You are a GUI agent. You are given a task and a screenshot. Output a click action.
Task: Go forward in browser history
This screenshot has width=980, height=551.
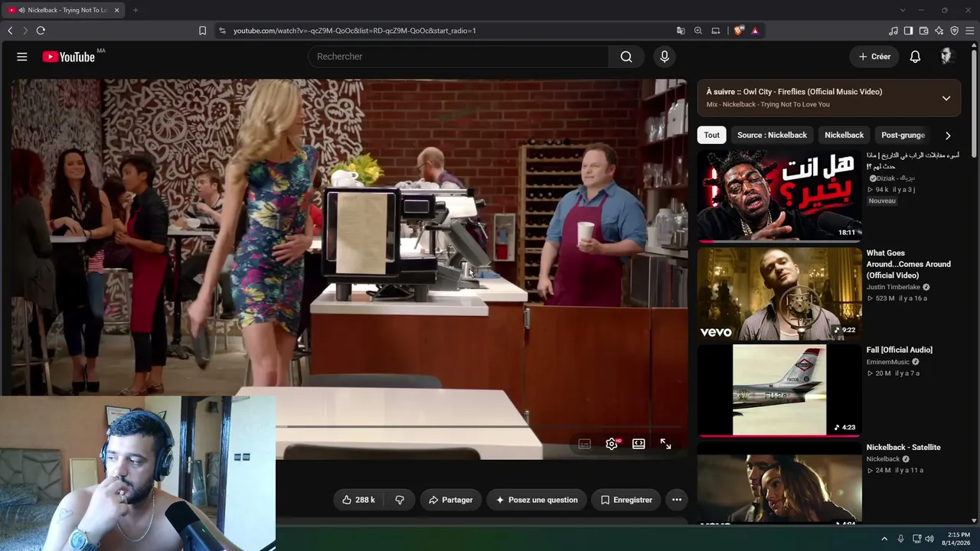click(x=24, y=31)
